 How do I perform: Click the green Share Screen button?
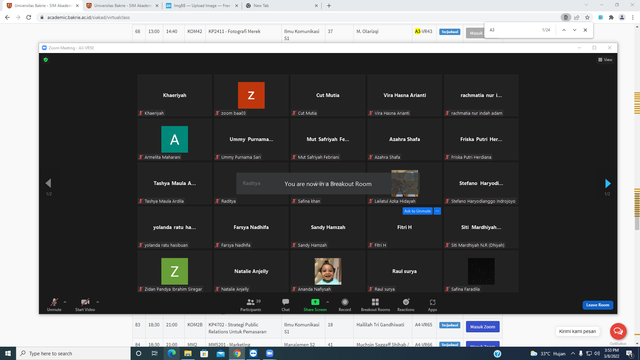coord(315,304)
